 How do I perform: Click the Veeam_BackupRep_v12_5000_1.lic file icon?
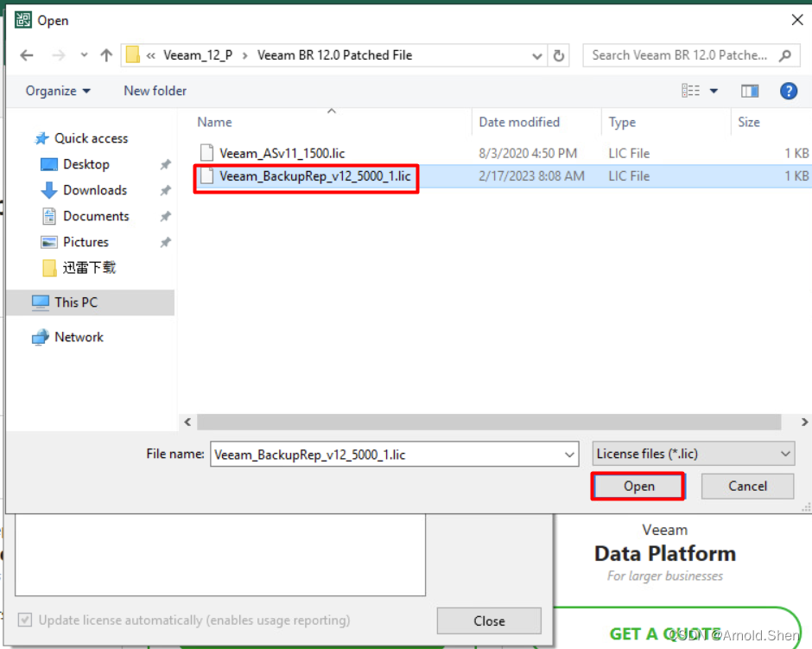point(206,175)
